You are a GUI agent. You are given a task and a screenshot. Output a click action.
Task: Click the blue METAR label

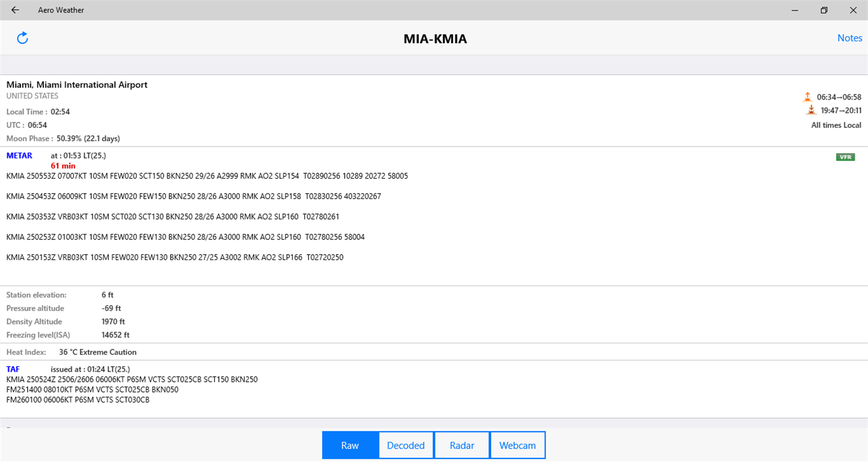click(19, 156)
